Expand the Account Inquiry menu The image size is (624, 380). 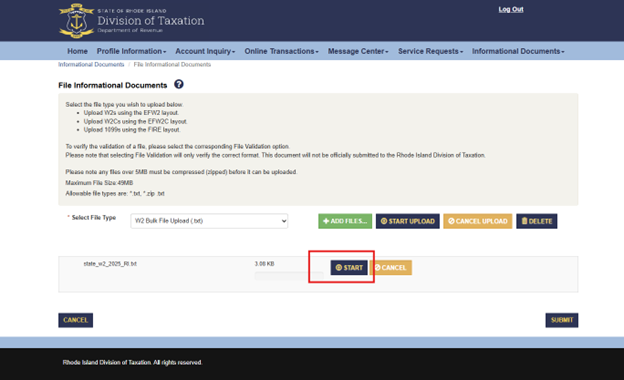205,51
